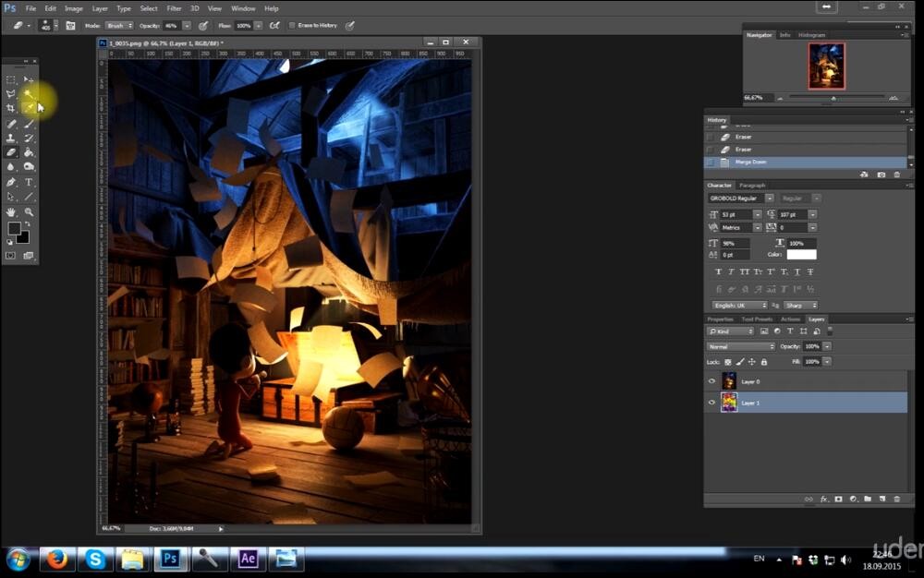This screenshot has width=924, height=578.
Task: Change the screen mode
Action: click(x=29, y=256)
